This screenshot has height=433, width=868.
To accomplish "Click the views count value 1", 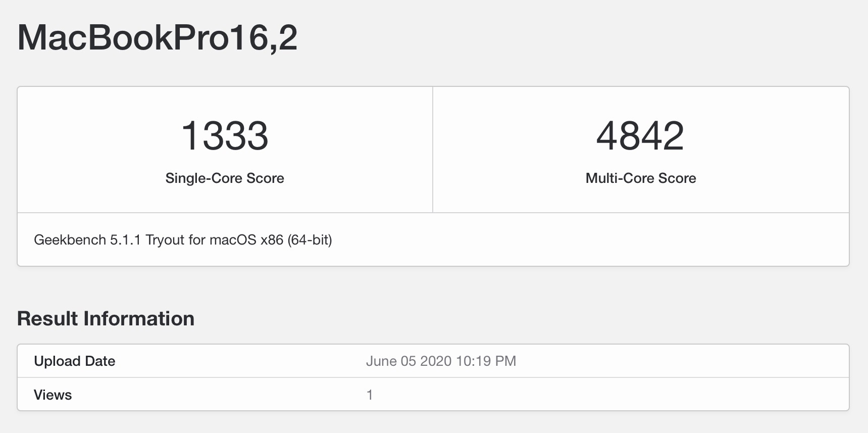I will click(x=370, y=395).
